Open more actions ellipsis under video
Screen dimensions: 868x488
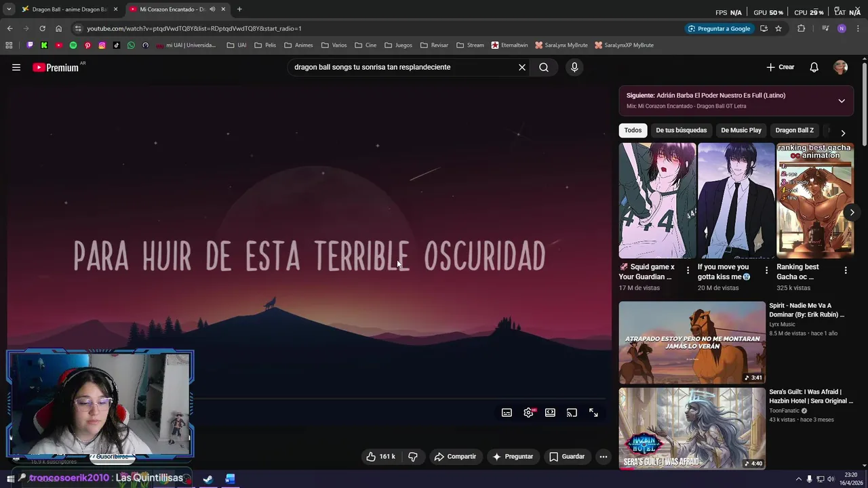coord(604,457)
